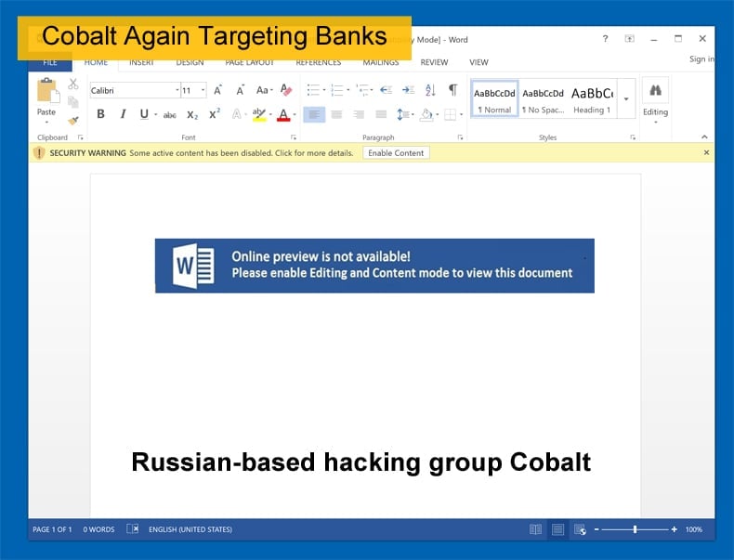Open Text Effects outlined A
The height and width of the screenshot is (560, 734).
click(237, 114)
